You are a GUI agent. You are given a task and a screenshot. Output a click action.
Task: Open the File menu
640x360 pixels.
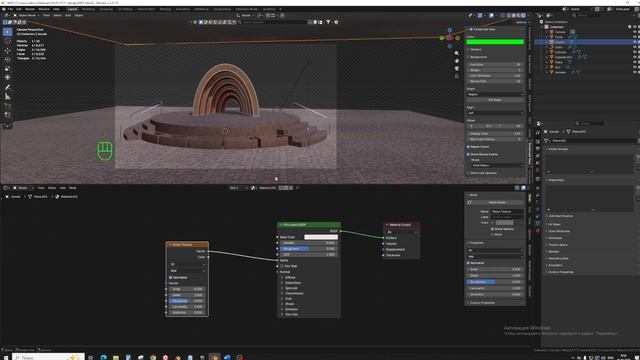pyautogui.click(x=10, y=9)
